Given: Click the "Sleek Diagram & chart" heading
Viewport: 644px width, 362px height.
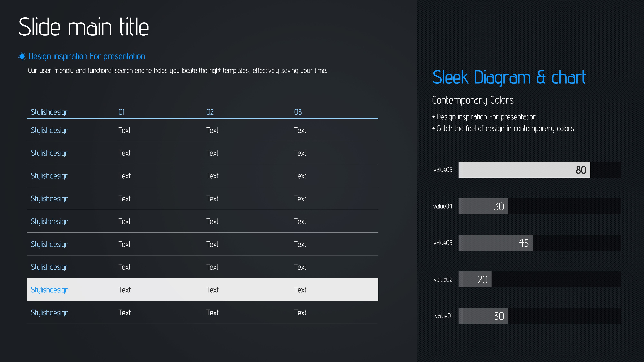Looking at the screenshot, I should coord(509,77).
